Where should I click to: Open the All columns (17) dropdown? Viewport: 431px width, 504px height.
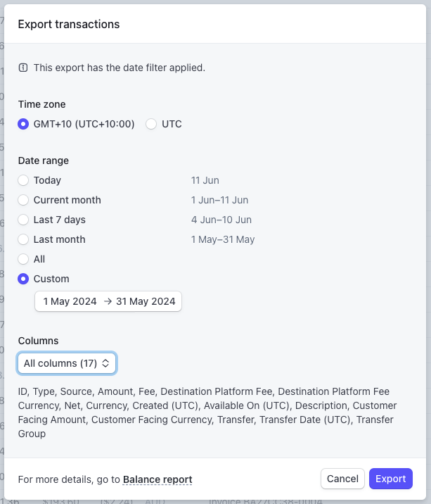point(67,363)
